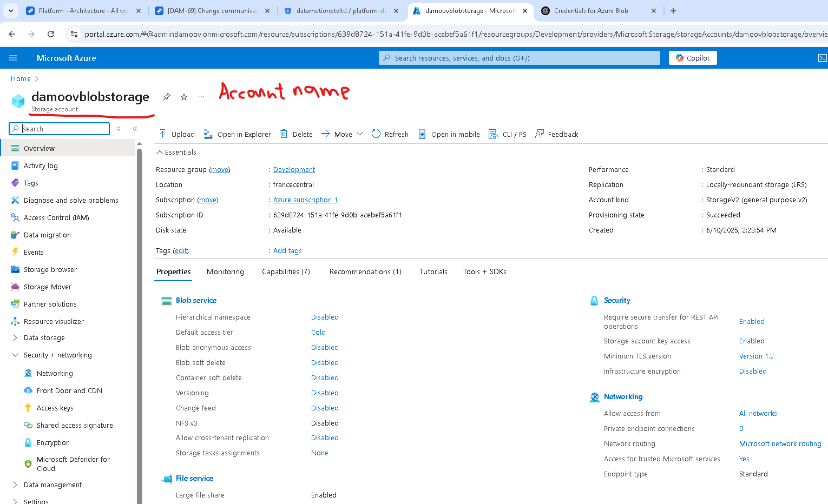828x504 pixels.
Task: Open Cloud Shell icon in header
Action: (822, 58)
